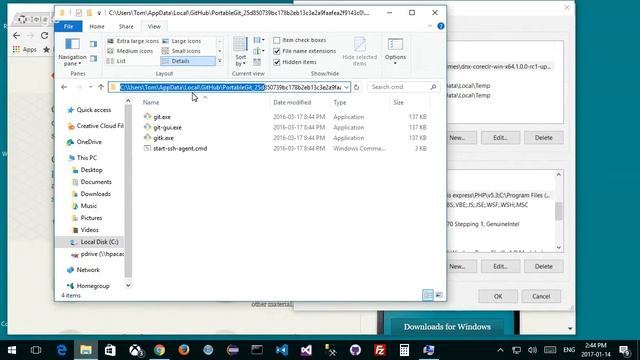Toggle Item check boxes
640x360 pixels.
277,40
